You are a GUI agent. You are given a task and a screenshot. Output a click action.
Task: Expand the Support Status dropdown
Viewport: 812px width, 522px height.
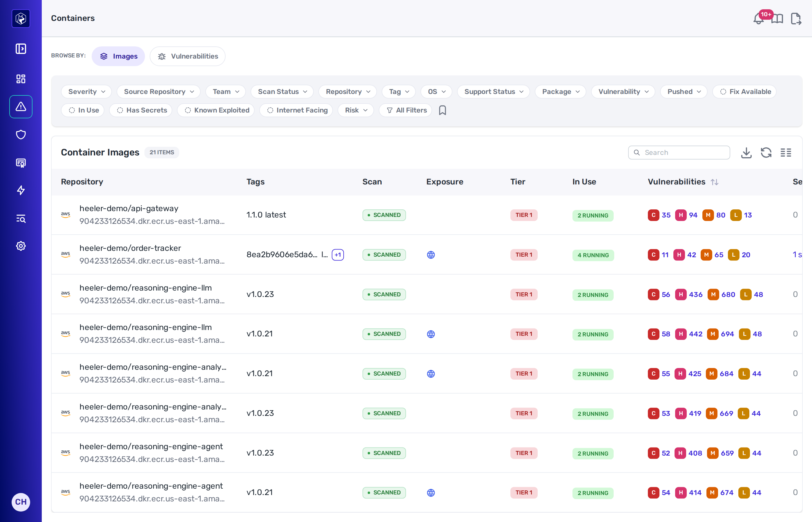(494, 92)
